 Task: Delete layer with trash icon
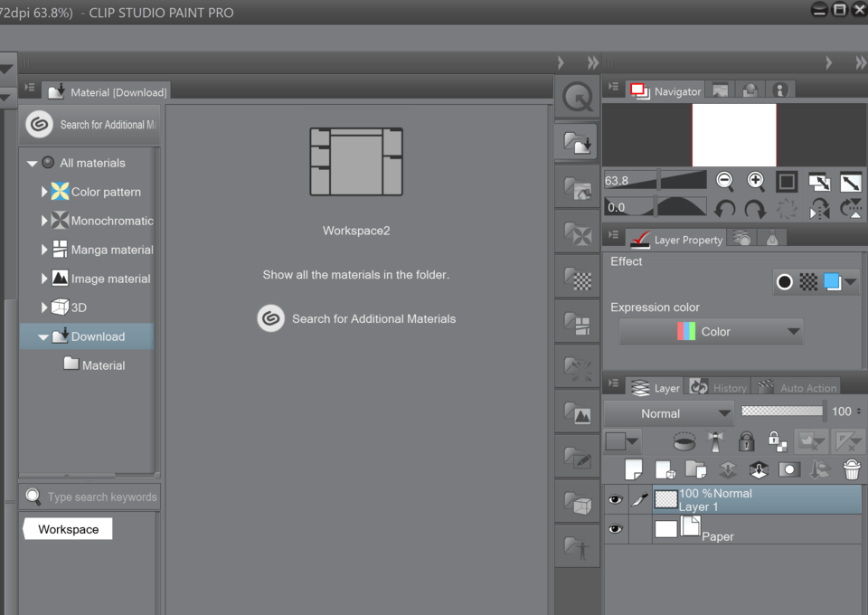(x=852, y=469)
